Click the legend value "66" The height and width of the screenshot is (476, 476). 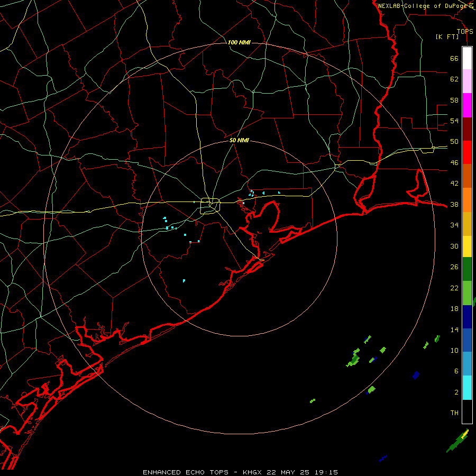(x=454, y=58)
